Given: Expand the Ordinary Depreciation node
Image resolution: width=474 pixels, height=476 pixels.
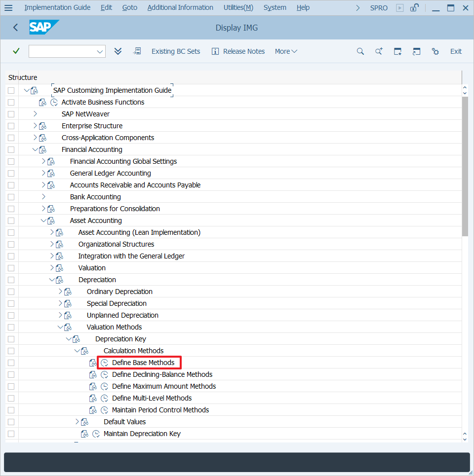Looking at the screenshot, I should click(x=60, y=292).
